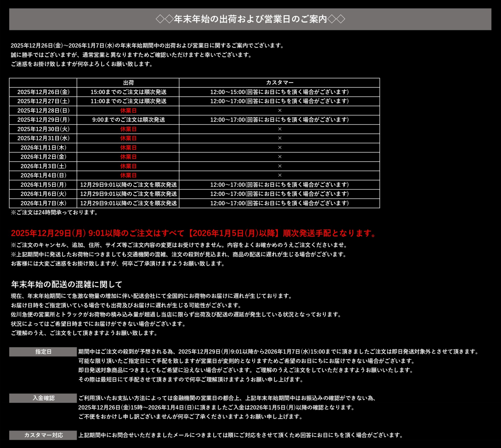The width and height of the screenshot is (501, 448).
Task: Click the 年末年始の出荷および営業日のご案内 header banner
Action: 250,19
